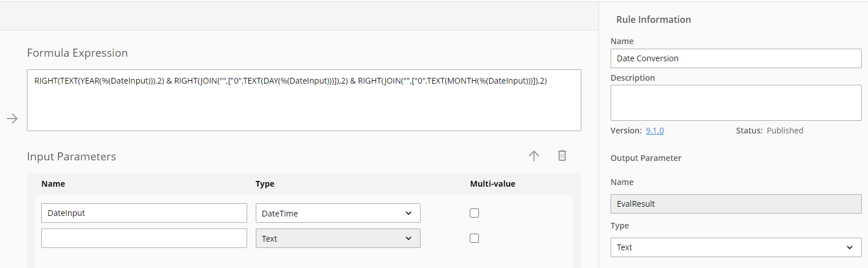Click the right arrow icon beside the formula
Viewport: 868px width, 268px height.
pyautogui.click(x=12, y=119)
